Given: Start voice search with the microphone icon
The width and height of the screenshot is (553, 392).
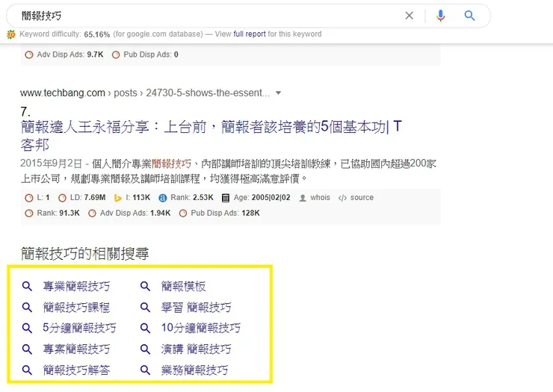Looking at the screenshot, I should (440, 16).
